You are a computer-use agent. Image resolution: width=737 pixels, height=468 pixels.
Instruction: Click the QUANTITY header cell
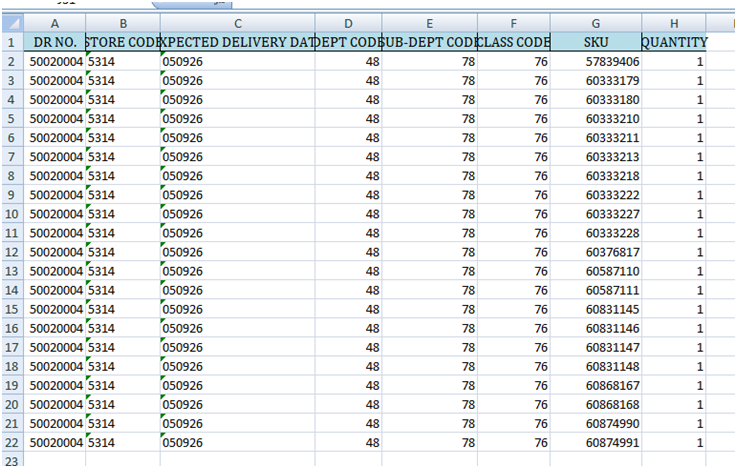pos(674,42)
